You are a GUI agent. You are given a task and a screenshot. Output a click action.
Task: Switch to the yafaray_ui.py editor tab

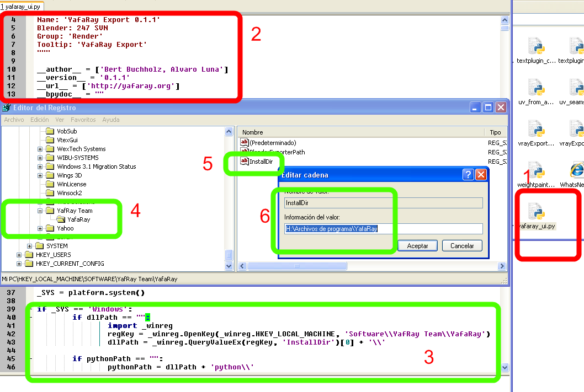(x=21, y=6)
